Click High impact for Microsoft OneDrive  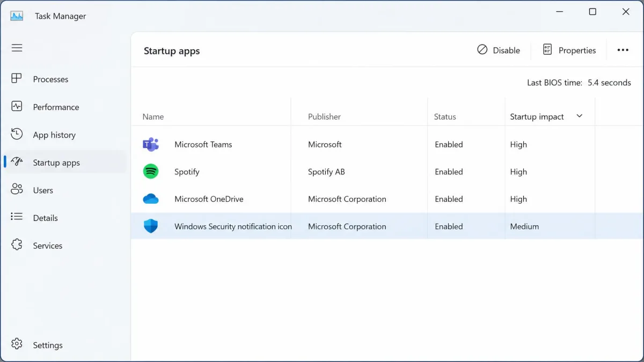[518, 199]
